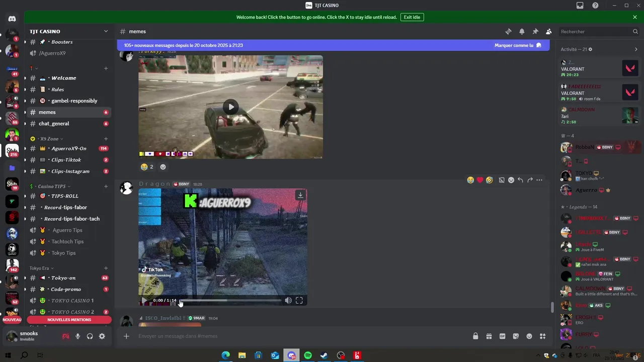Click the NOUVELLES MENTIONS pill
644x362 pixels.
[69, 320]
